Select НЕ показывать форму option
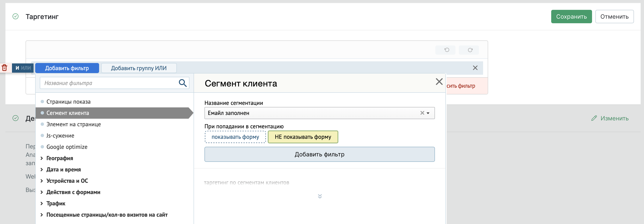 pyautogui.click(x=303, y=137)
